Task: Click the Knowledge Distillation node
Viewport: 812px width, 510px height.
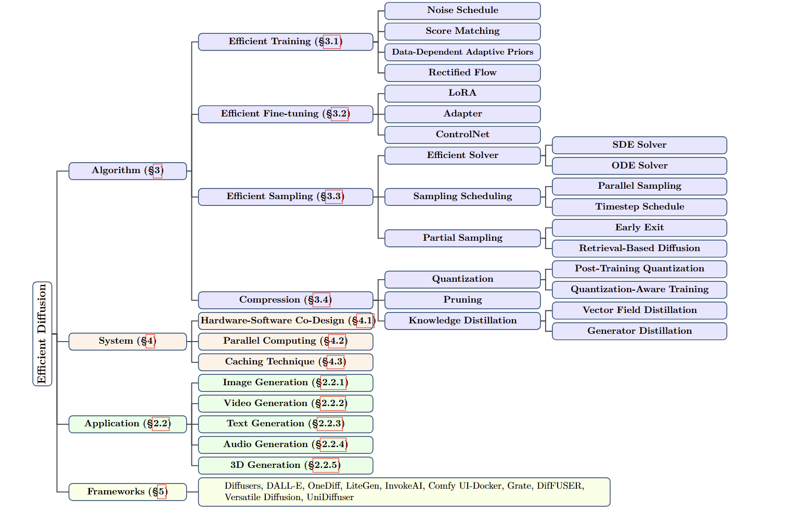Action: (462, 321)
